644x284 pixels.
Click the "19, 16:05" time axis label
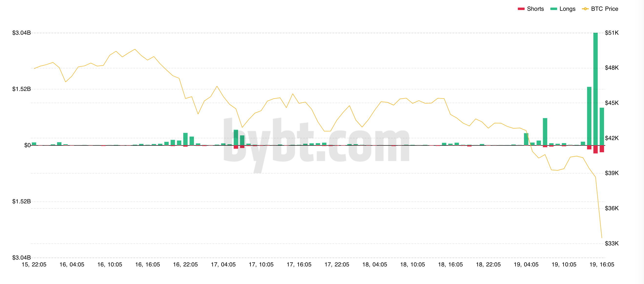click(602, 264)
